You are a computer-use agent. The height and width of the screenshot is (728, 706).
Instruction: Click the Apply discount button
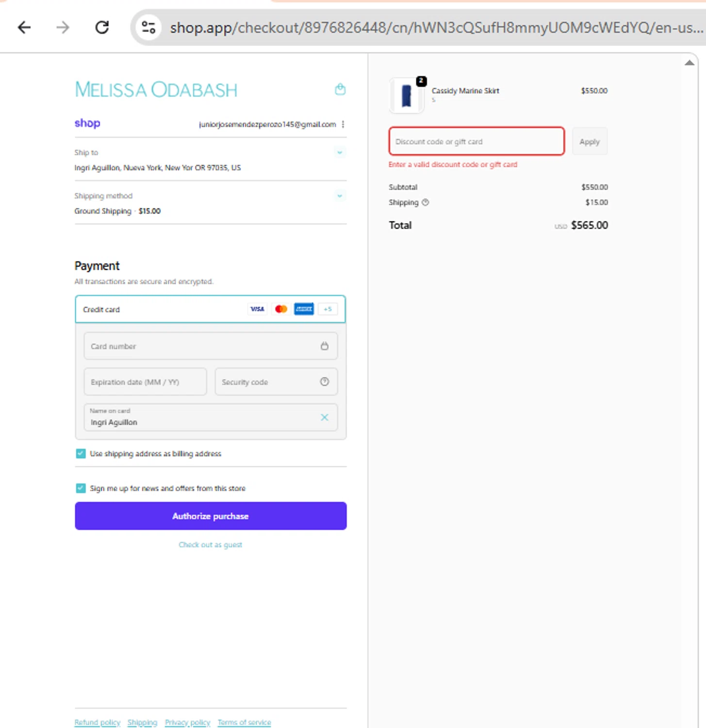pyautogui.click(x=590, y=141)
